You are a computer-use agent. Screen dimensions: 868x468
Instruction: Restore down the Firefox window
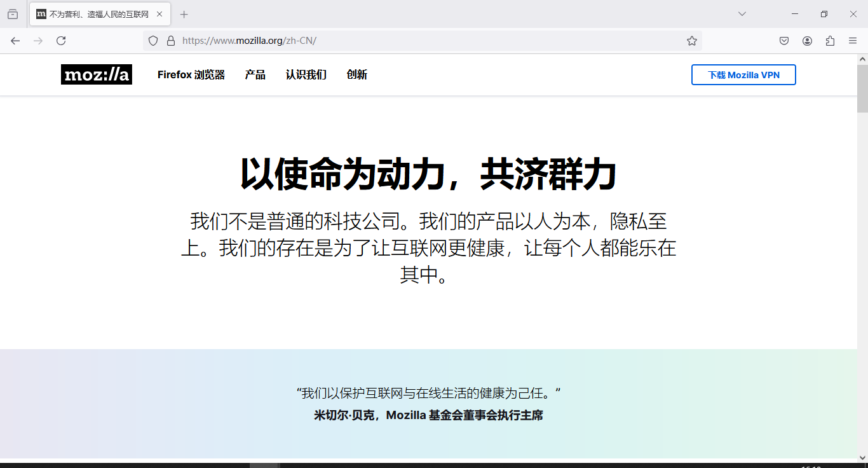[824, 14]
